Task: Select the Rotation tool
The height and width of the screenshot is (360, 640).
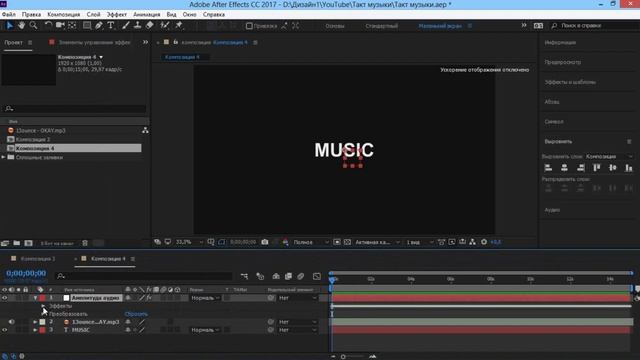Action: point(48,25)
